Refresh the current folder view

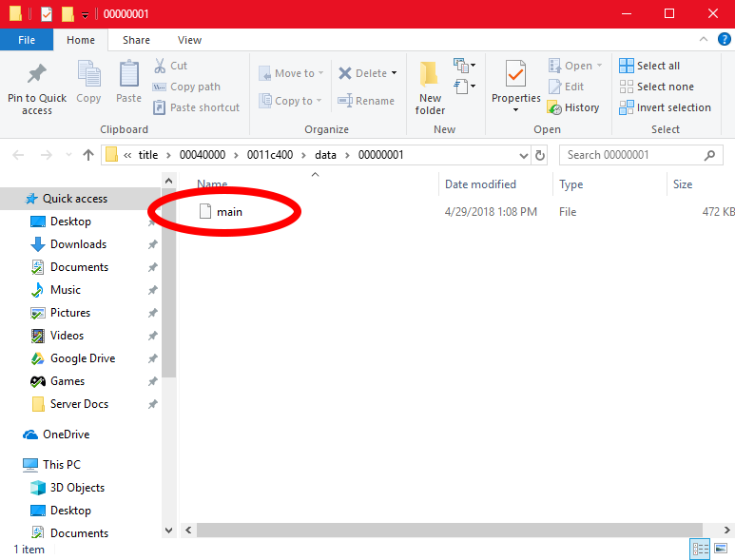(x=541, y=155)
